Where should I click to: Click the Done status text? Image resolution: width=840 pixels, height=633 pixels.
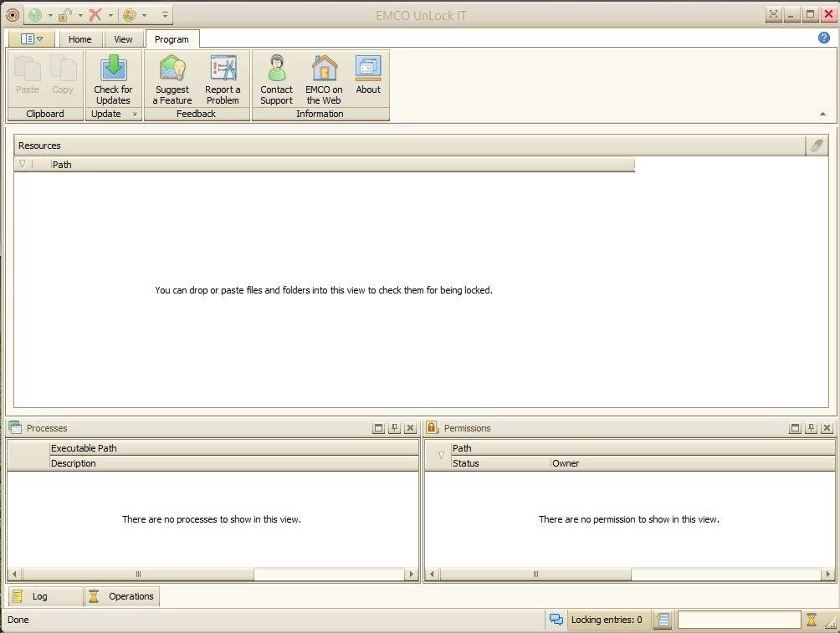click(x=18, y=620)
